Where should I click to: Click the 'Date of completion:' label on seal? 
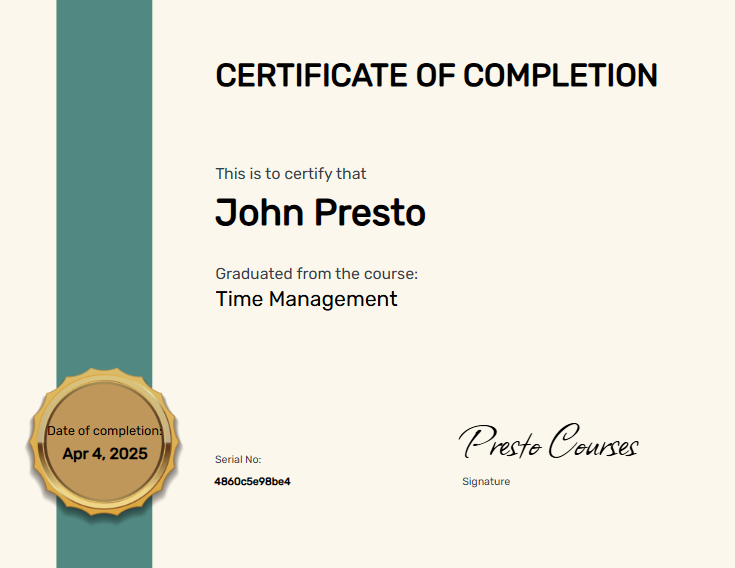tap(105, 431)
